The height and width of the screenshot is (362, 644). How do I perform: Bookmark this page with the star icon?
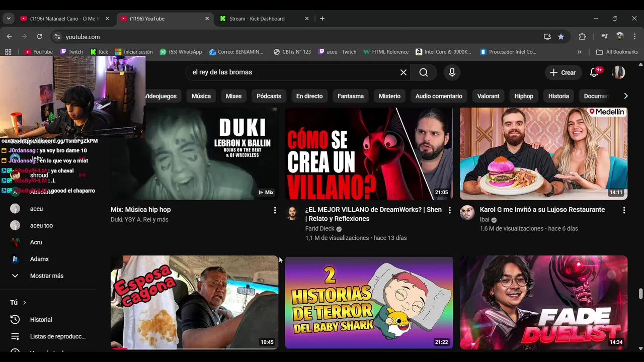(x=561, y=37)
